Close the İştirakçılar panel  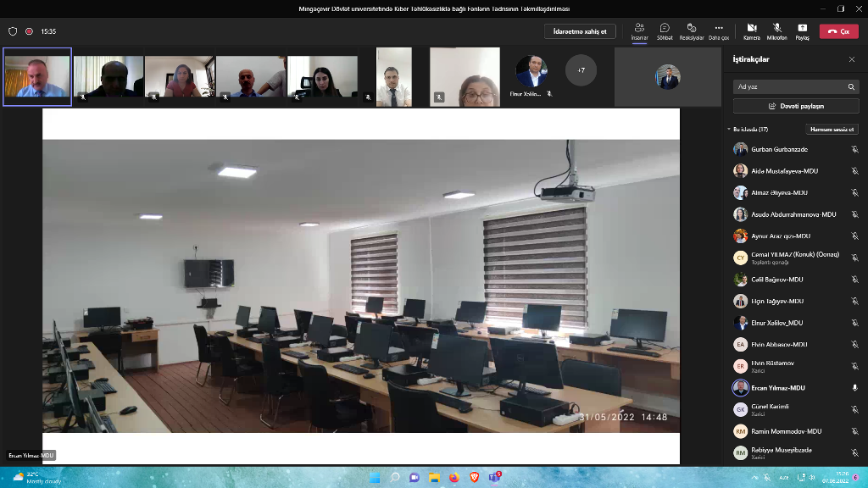(852, 59)
